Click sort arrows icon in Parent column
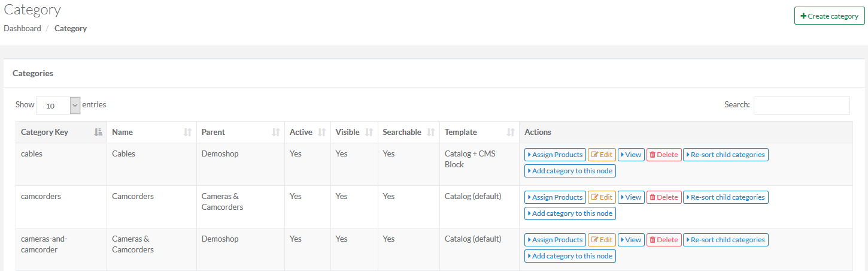The width and height of the screenshot is (868, 271). (276, 133)
